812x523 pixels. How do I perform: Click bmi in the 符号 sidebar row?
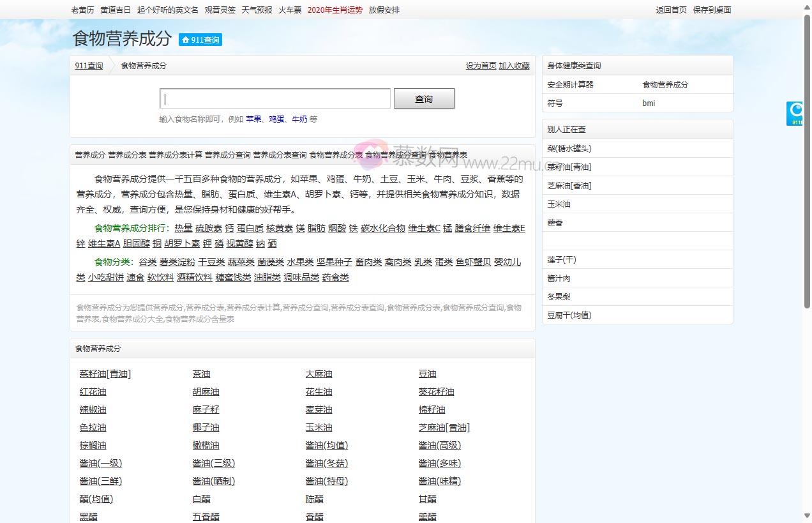coord(649,103)
